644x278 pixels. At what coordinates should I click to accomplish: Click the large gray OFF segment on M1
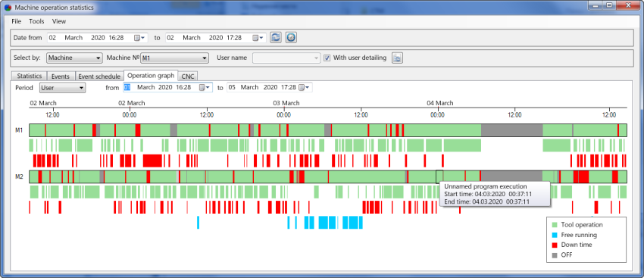coord(511,130)
